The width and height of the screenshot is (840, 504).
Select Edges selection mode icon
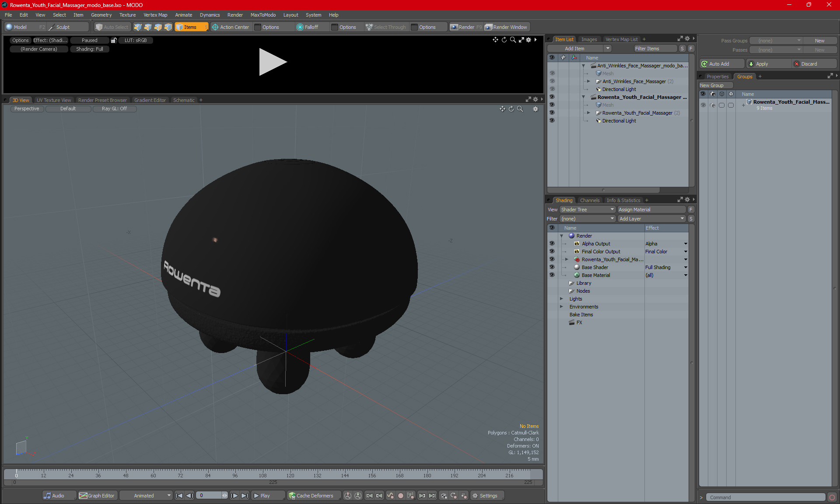[x=148, y=27]
